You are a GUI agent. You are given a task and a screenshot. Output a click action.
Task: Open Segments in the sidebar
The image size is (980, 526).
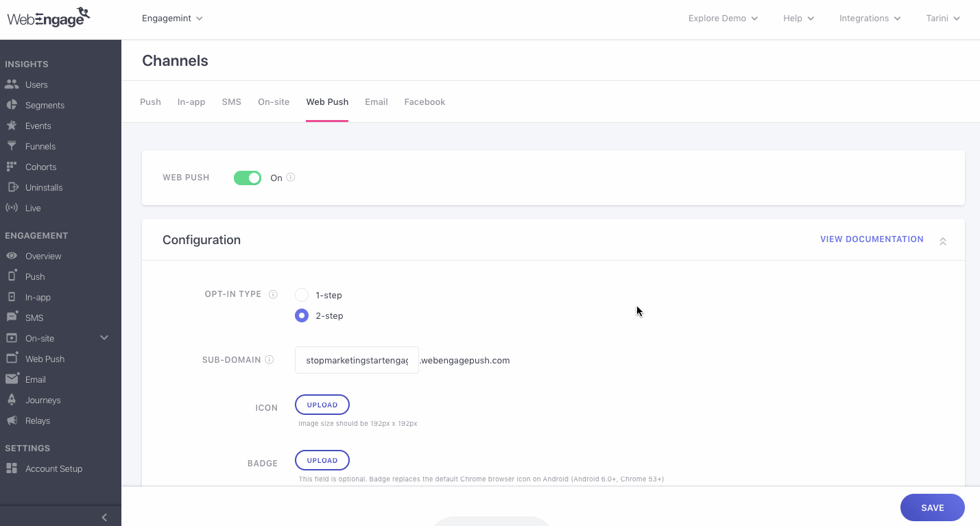(x=45, y=105)
